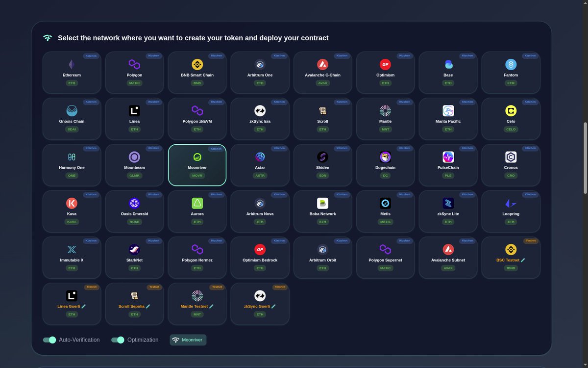Select the Oasis Emerald icon
Viewport: 588px width, 368px height.
pos(134,203)
